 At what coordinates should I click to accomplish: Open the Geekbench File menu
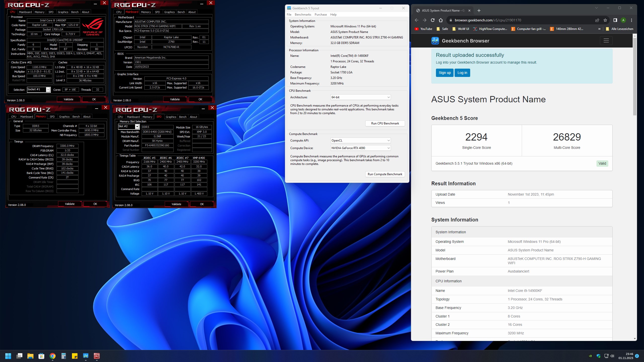289,15
